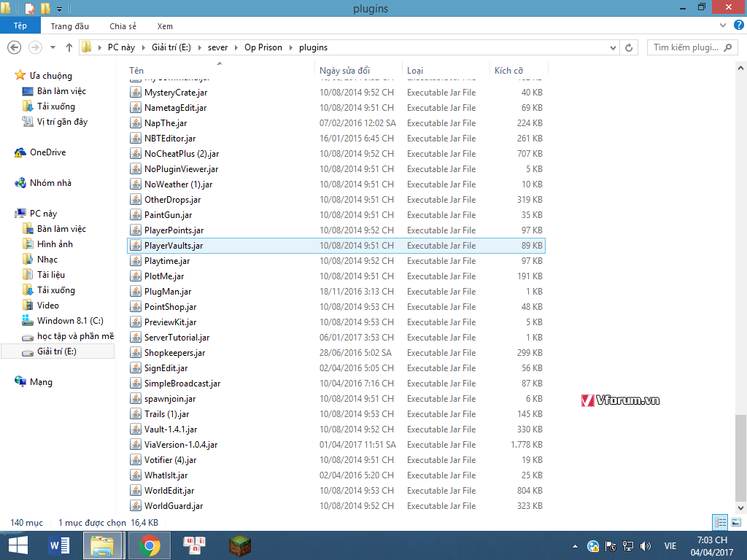Image resolution: width=747 pixels, height=560 pixels.
Task: Open Google Chrome from taskbar
Action: [x=149, y=545]
